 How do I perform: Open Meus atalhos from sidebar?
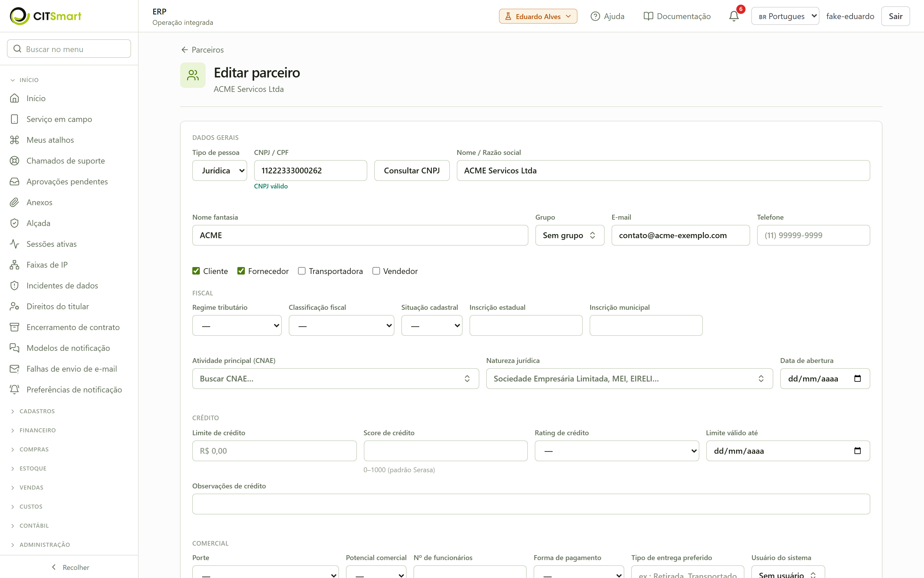(x=50, y=140)
